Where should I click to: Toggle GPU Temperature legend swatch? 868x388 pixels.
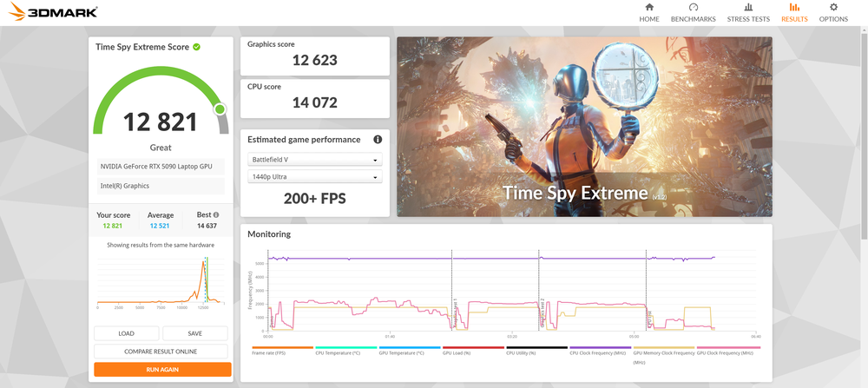click(409, 347)
